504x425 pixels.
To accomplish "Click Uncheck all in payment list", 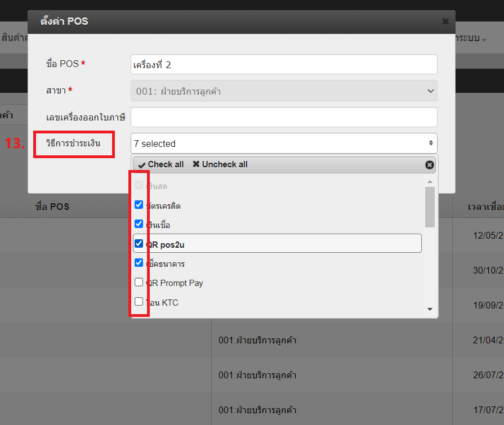I will click(x=220, y=164).
